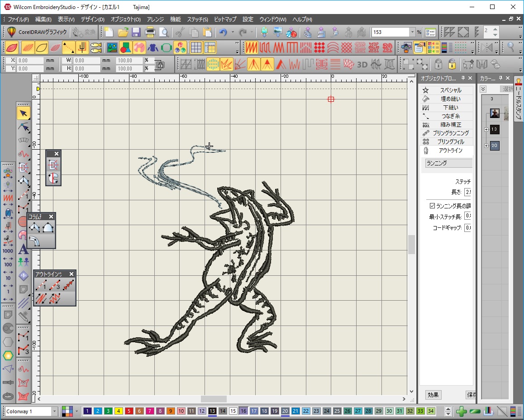Open the zoom percentage dropdown

412,32
